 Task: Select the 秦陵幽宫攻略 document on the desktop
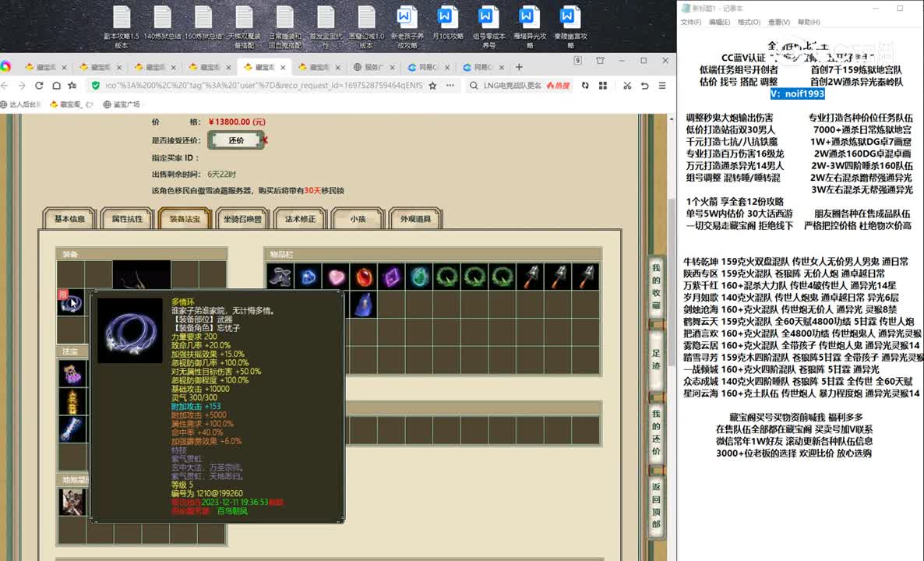coord(570,26)
